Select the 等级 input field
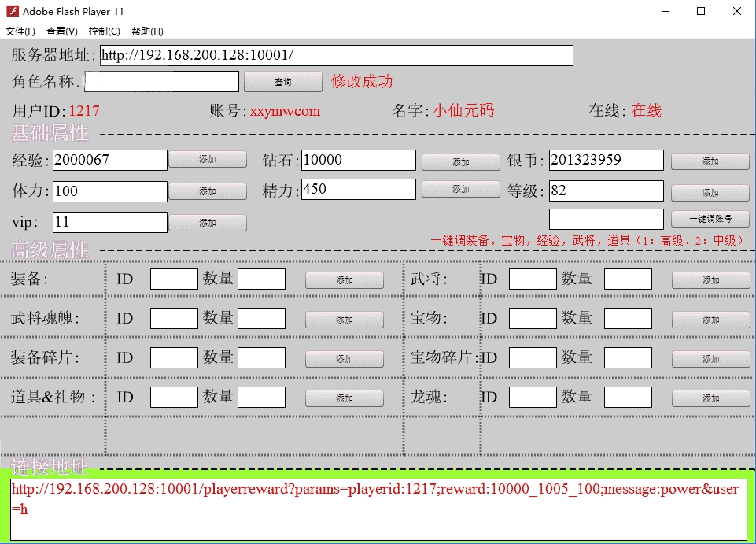This screenshot has width=756, height=544. pos(606,191)
